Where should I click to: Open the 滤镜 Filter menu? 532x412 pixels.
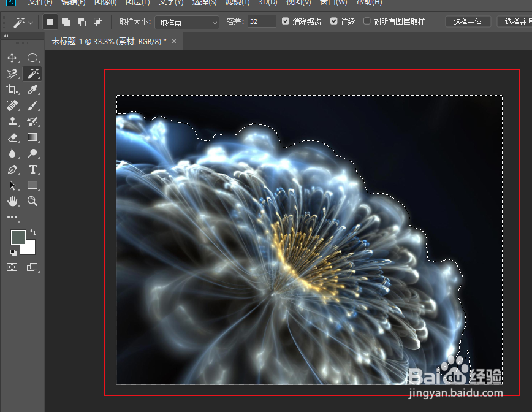pos(238,2)
